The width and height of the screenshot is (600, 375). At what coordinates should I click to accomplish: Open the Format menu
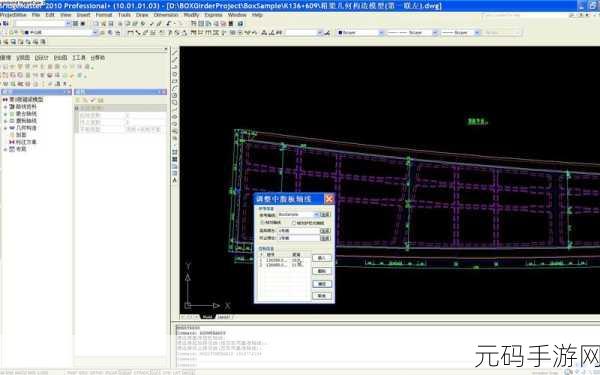pyautogui.click(x=104, y=15)
